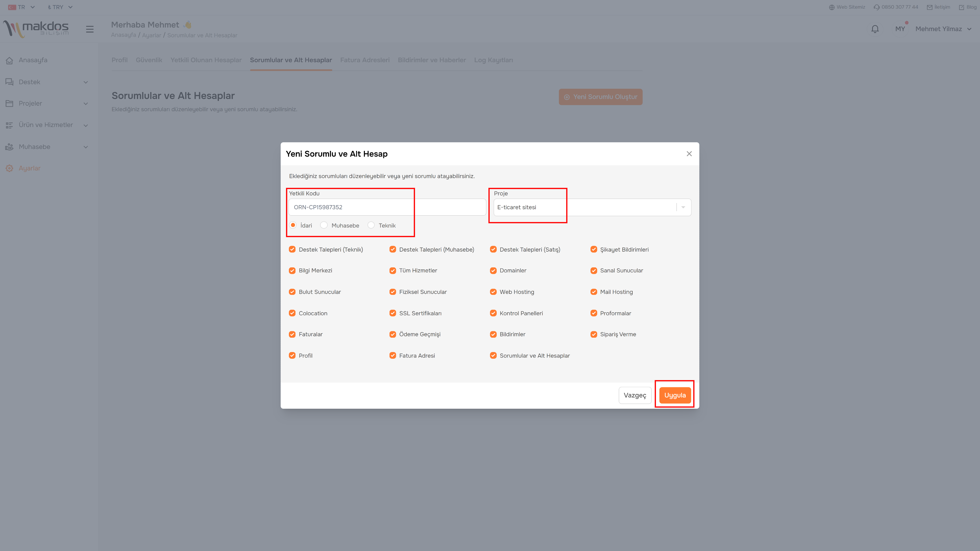Image resolution: width=980 pixels, height=551 pixels.
Task: Toggle Web Hosting checkbox
Action: tap(493, 292)
